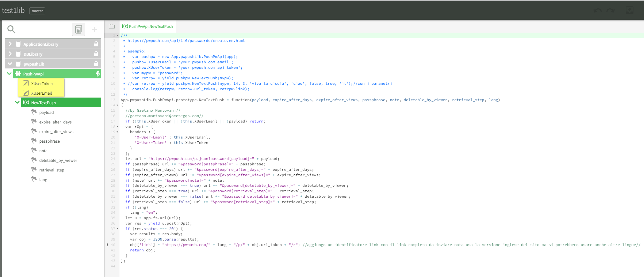Viewport: 644px width, 277px height.
Task: Select the XUserEmail property
Action: (42, 93)
